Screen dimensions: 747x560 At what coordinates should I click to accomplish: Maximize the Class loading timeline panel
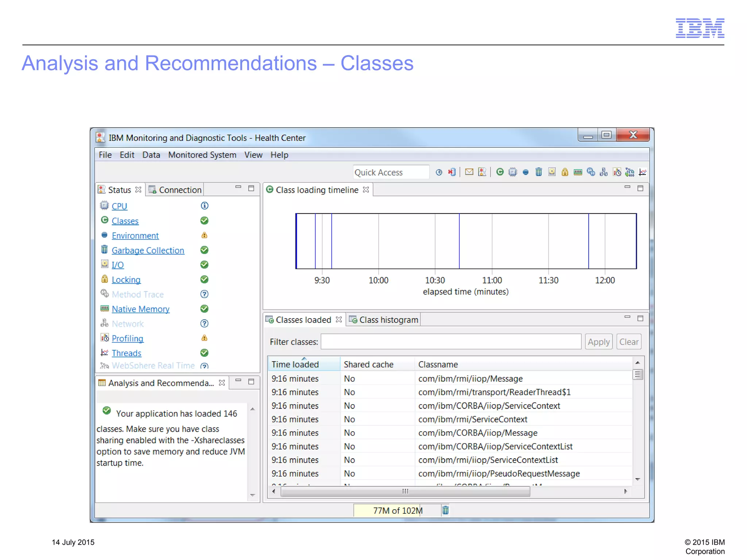click(640, 188)
